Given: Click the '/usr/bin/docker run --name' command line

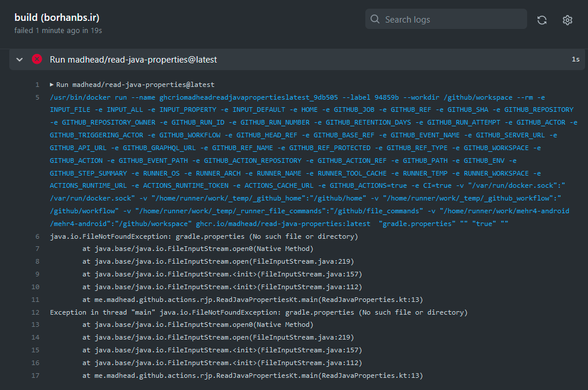Looking at the screenshot, I should pyautogui.click(x=297, y=97).
